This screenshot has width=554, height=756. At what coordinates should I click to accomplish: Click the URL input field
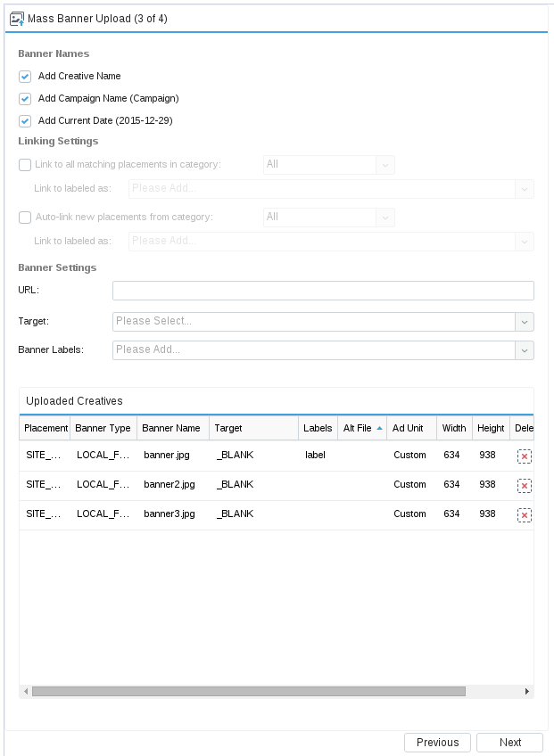323,291
